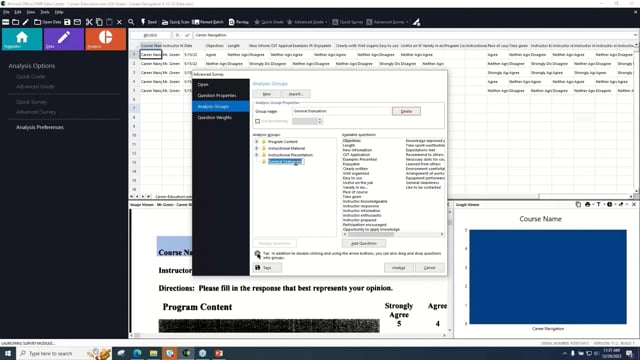The height and width of the screenshot is (360, 640).
Task: Click the pencil edit toolbar icon
Action: pyautogui.click(x=25, y=22)
